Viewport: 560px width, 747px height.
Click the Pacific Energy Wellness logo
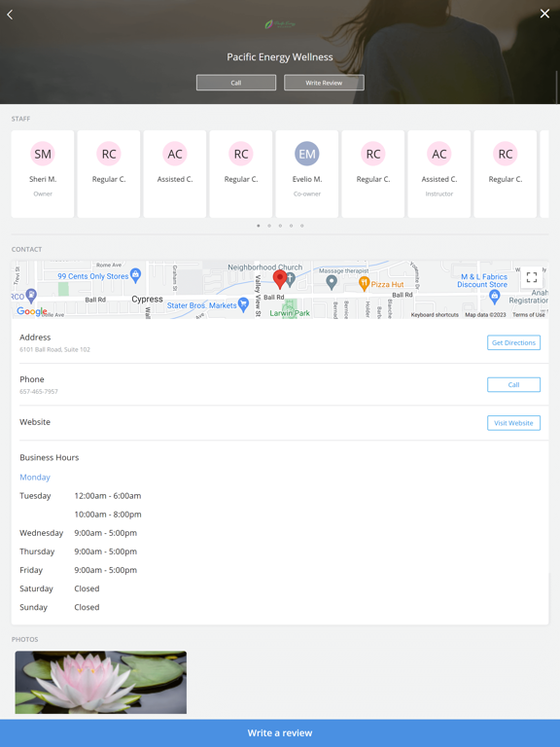[x=280, y=23]
